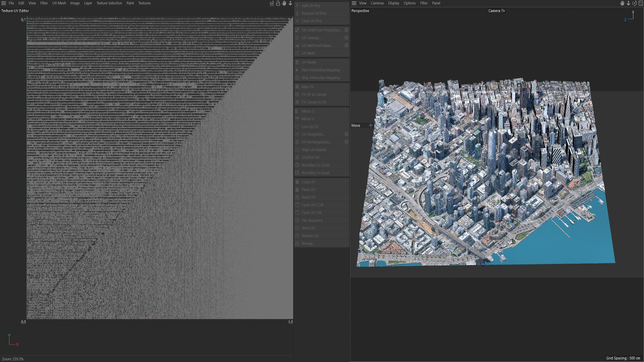The width and height of the screenshot is (644, 362).
Task: Open the UV editor Filter menu
Action: (x=44, y=3)
